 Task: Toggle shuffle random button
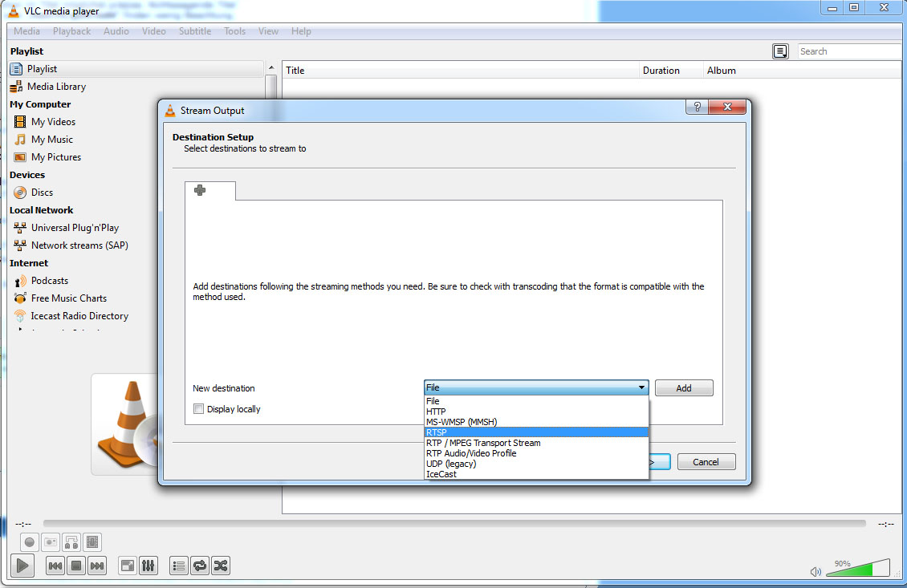[221, 566]
